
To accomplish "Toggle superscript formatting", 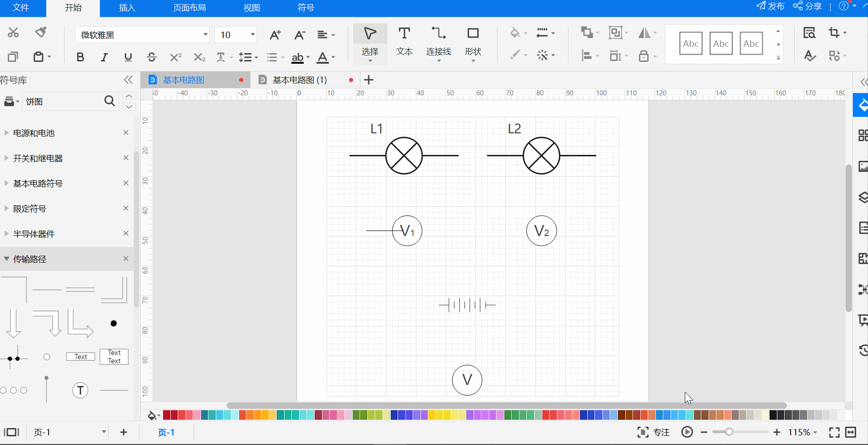I will (x=175, y=57).
